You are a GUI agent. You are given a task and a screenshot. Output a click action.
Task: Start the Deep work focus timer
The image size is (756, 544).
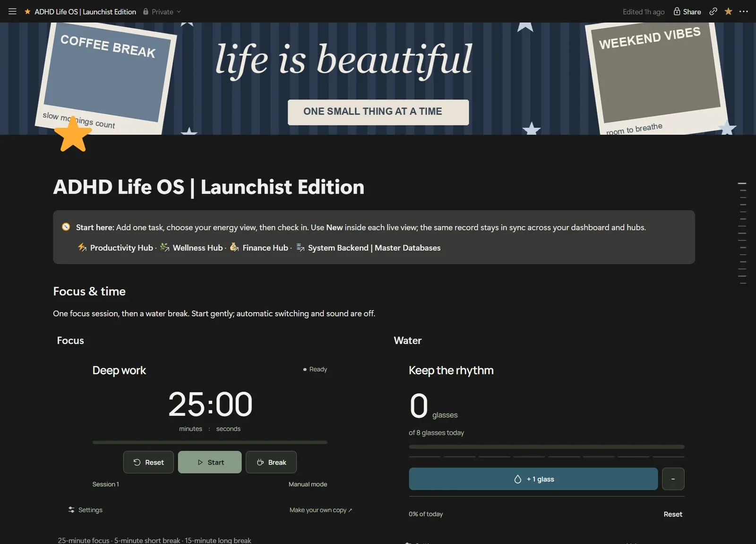coord(210,462)
